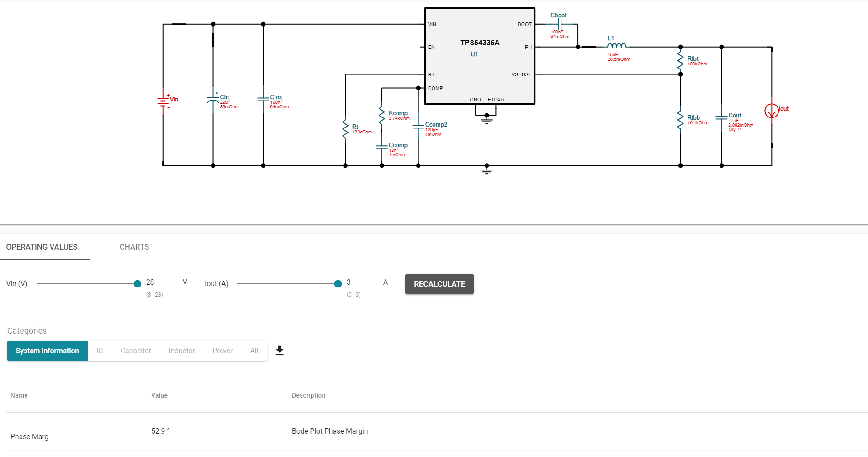Viewport: 868px width, 457px height.
Task: Click the Ccomp capacitor symbol
Action: coord(382,147)
